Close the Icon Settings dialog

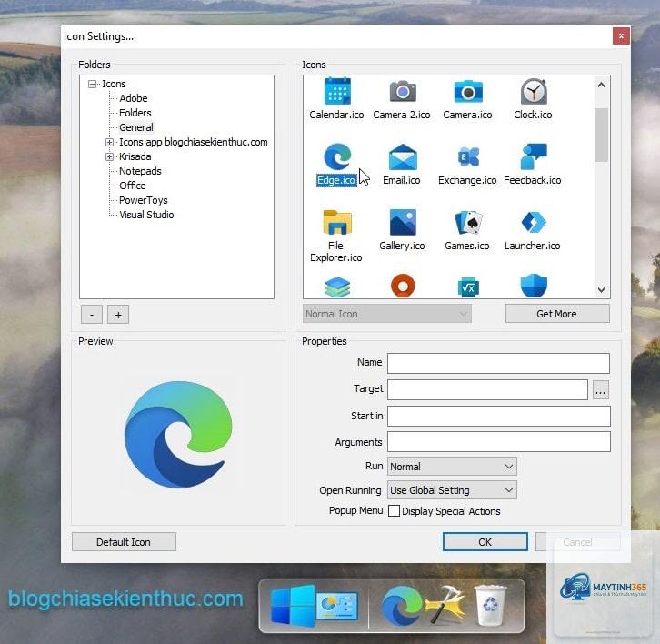[621, 36]
